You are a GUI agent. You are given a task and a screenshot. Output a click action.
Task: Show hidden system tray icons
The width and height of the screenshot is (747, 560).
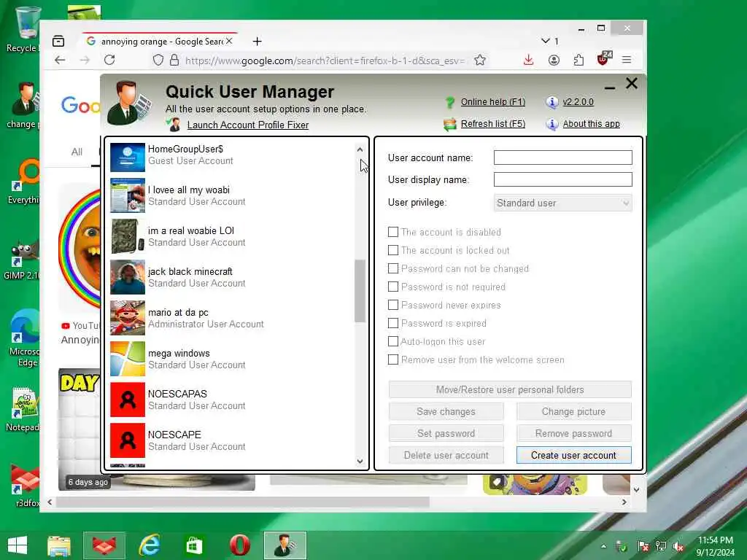(x=603, y=546)
